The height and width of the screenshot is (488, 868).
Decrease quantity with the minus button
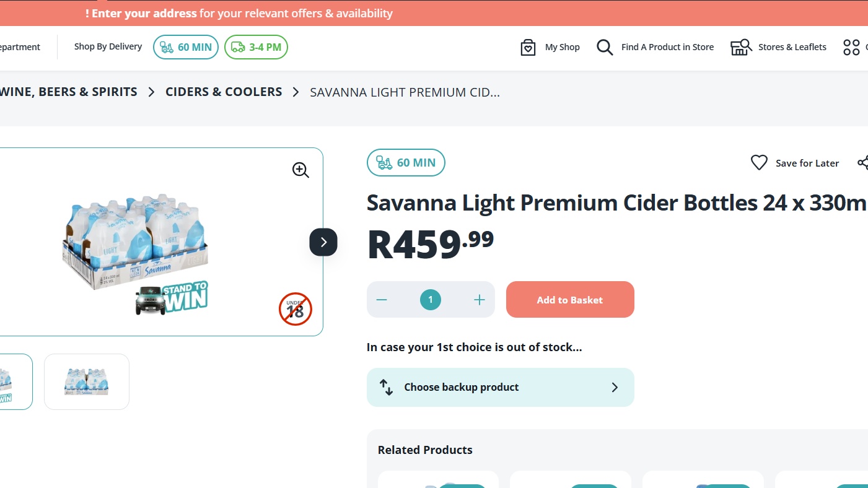click(x=382, y=300)
